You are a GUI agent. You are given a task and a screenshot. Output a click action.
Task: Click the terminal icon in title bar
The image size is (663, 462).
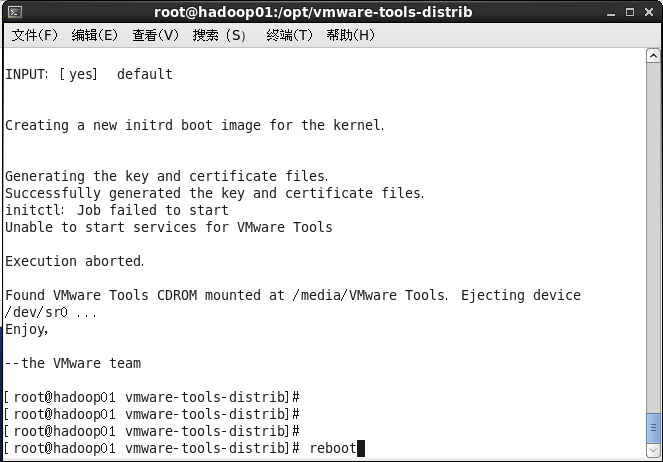point(15,12)
